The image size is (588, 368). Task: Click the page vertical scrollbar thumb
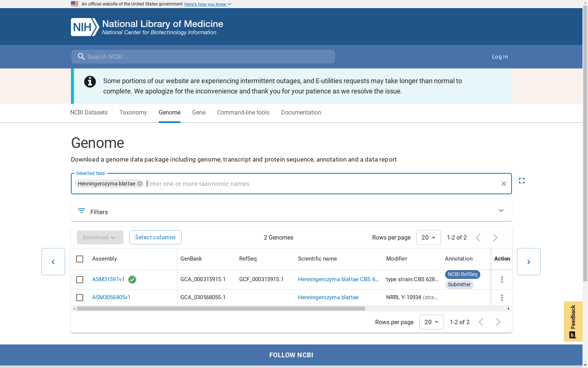click(585, 144)
